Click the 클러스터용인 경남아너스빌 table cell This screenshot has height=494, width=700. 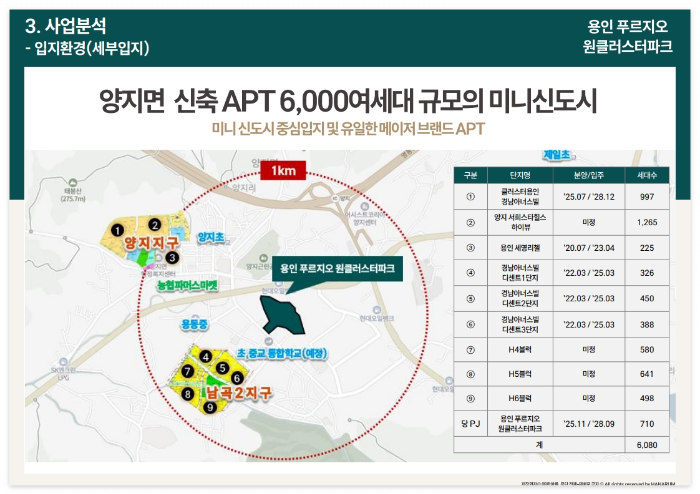click(x=520, y=196)
